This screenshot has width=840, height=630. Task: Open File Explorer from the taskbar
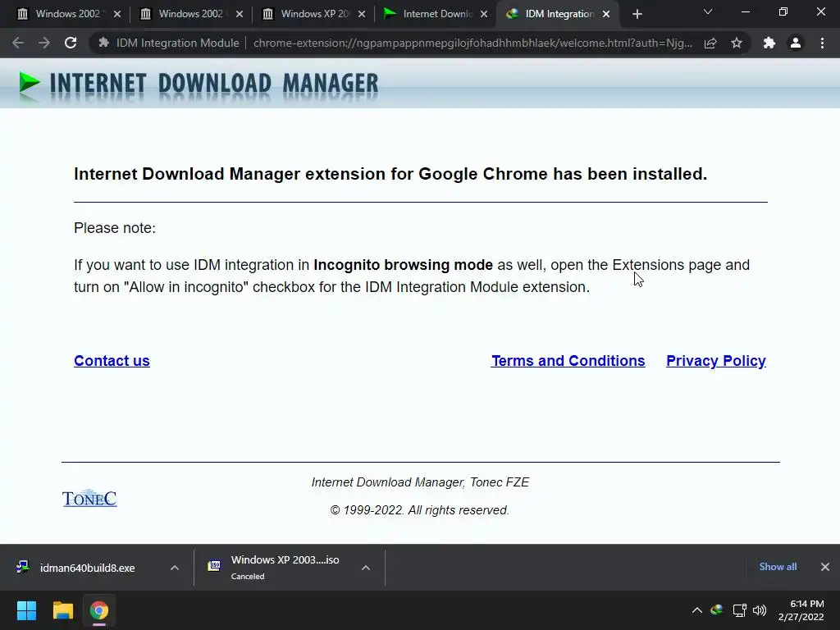tap(62, 610)
